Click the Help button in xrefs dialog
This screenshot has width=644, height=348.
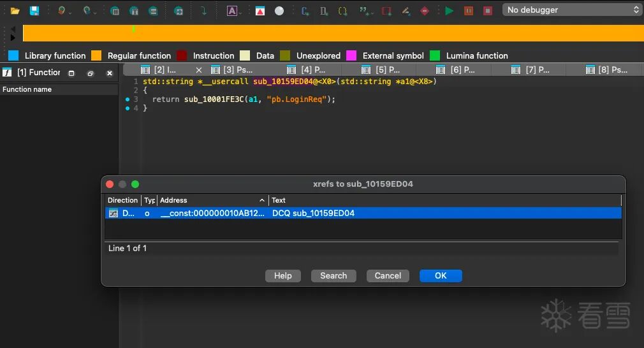pyautogui.click(x=283, y=276)
